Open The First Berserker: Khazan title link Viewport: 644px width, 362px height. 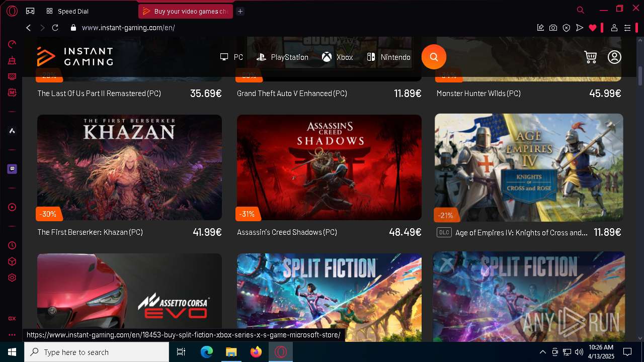90,232
